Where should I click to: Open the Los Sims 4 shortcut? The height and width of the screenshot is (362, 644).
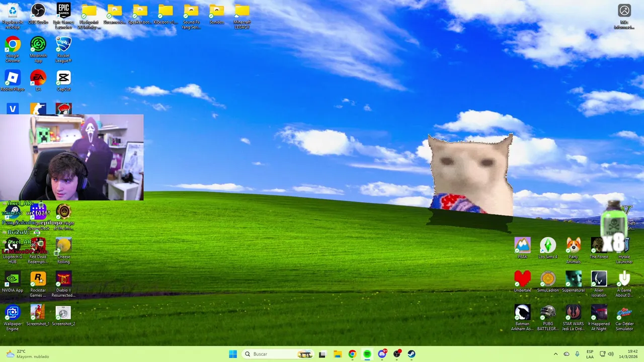pyautogui.click(x=548, y=248)
